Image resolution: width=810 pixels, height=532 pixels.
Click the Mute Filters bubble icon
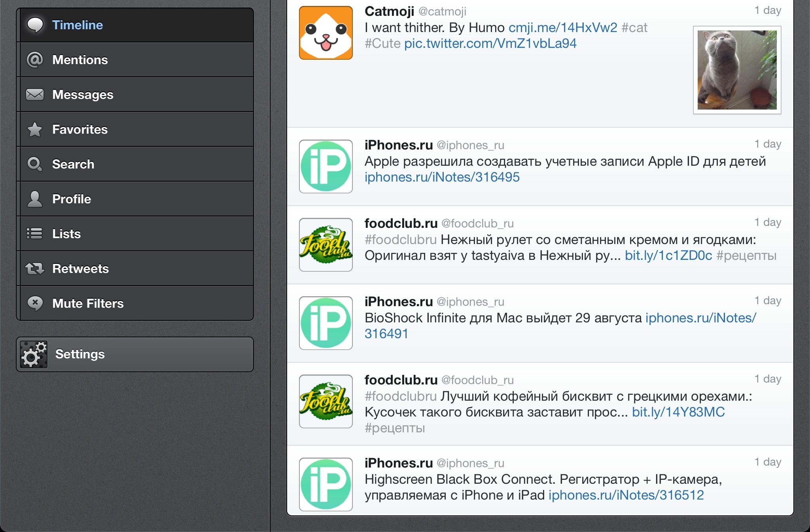35,303
